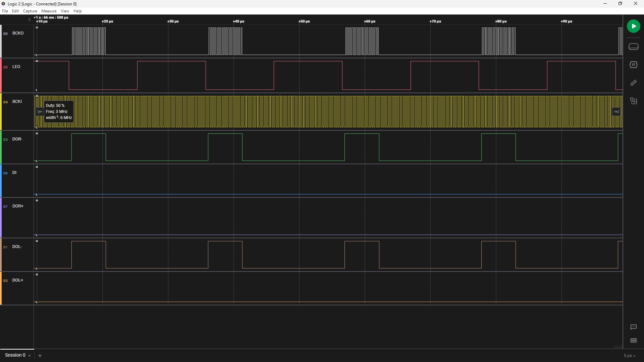The height and width of the screenshot is (362, 644).
Task: Open the Measure menu
Action: click(x=49, y=11)
